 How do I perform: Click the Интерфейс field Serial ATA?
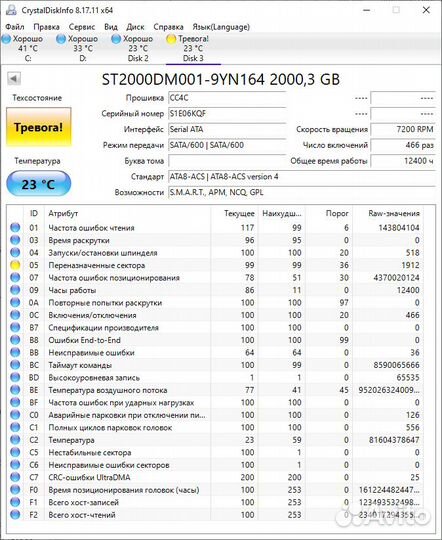pos(227,129)
